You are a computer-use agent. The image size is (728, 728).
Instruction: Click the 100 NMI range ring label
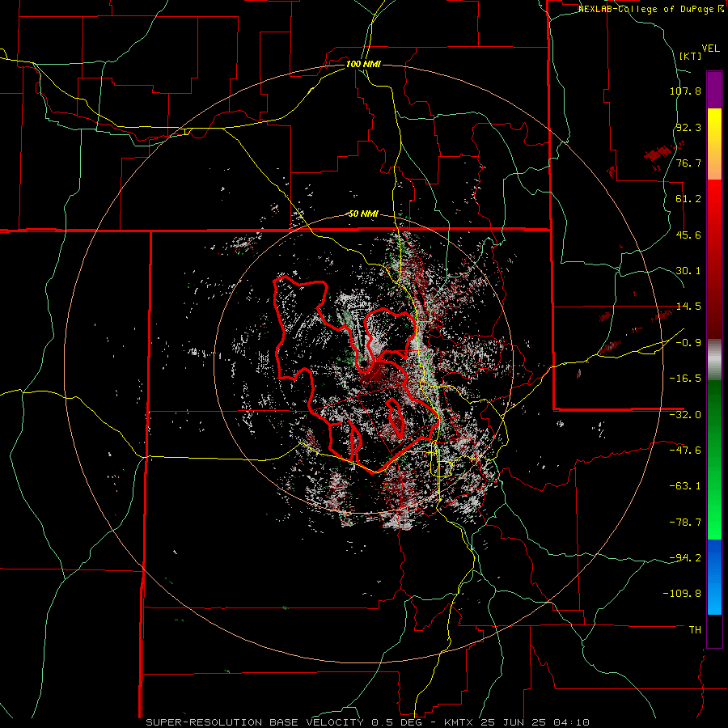tap(363, 64)
